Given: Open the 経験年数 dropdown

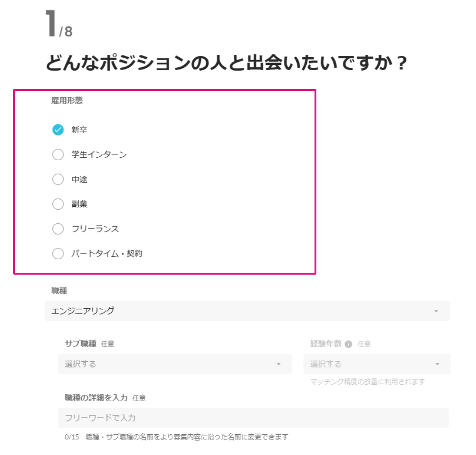Looking at the screenshot, I should tap(376, 364).
